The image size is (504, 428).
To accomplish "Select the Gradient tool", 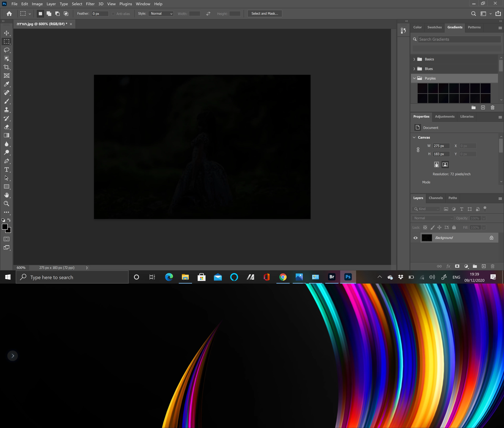I will tap(7, 135).
